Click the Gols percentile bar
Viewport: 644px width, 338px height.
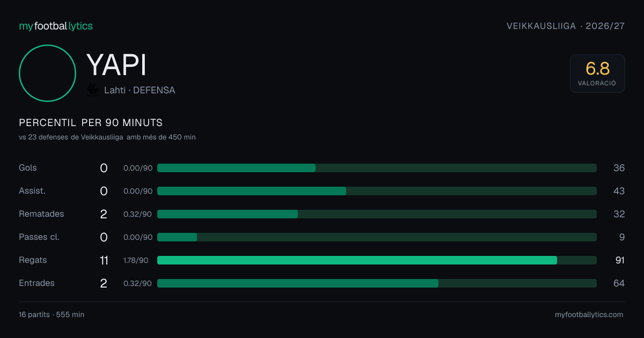(x=377, y=168)
